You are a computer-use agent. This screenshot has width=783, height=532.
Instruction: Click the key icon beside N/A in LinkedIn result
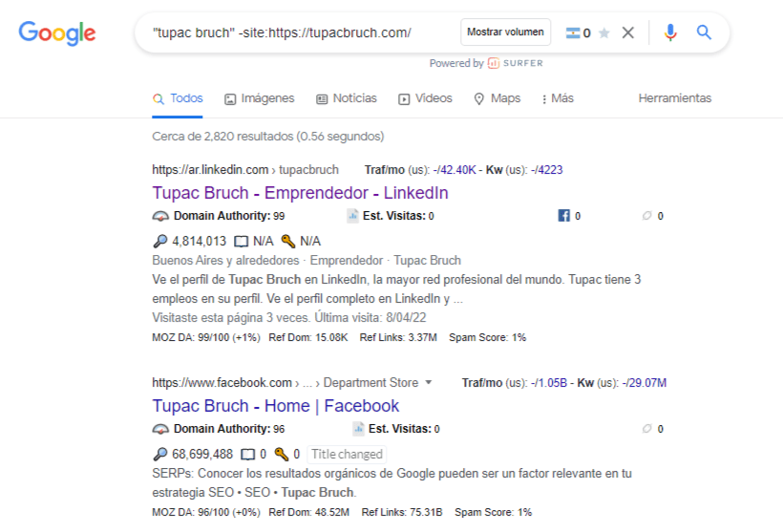(x=288, y=242)
